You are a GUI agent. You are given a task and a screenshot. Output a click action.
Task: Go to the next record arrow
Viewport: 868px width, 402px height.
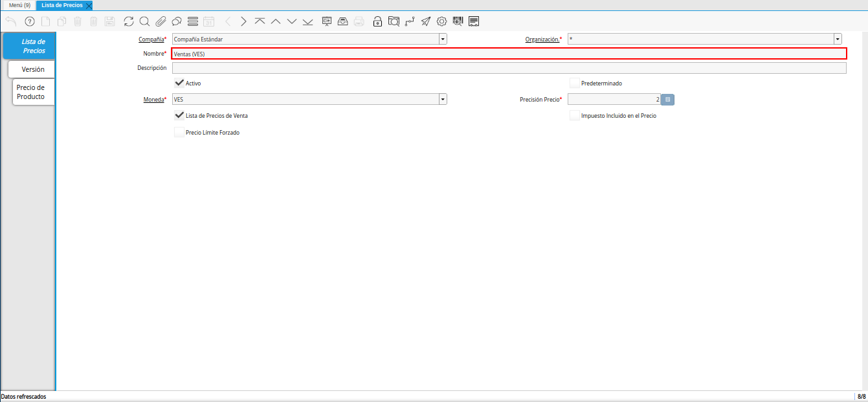pos(243,21)
